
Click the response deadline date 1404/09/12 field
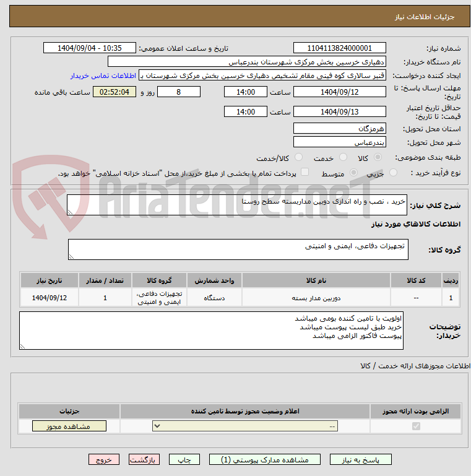click(x=340, y=92)
